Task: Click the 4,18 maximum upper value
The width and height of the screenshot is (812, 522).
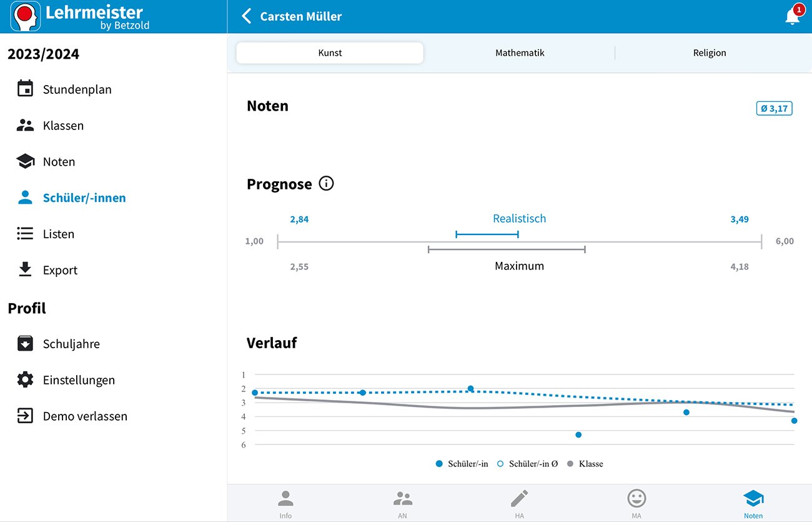Action: 740,267
